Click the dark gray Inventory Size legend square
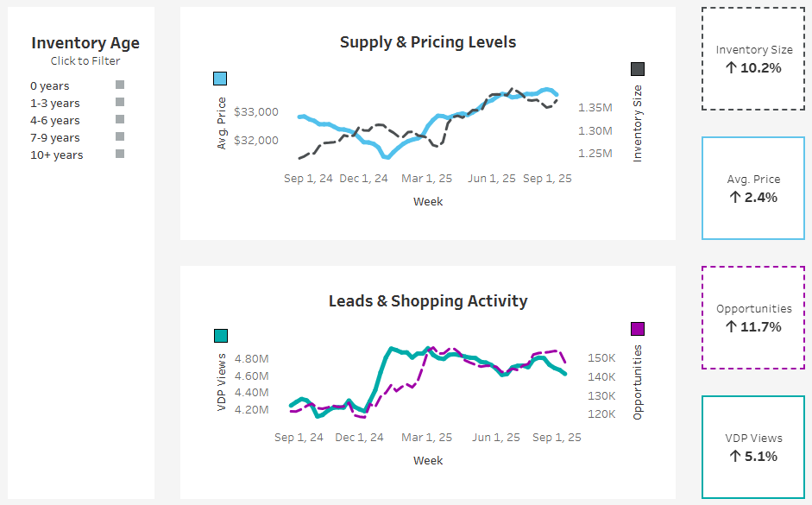This screenshot has width=812, height=505. click(638, 69)
